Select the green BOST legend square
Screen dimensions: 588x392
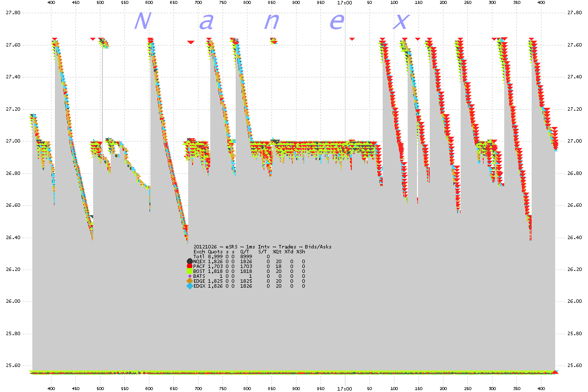(190, 271)
